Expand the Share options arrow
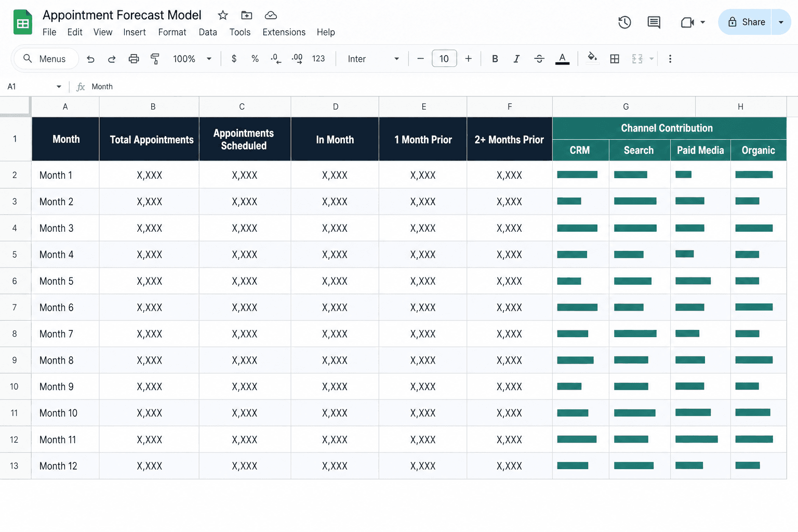Viewport: 798px width, 532px height. 781,22
